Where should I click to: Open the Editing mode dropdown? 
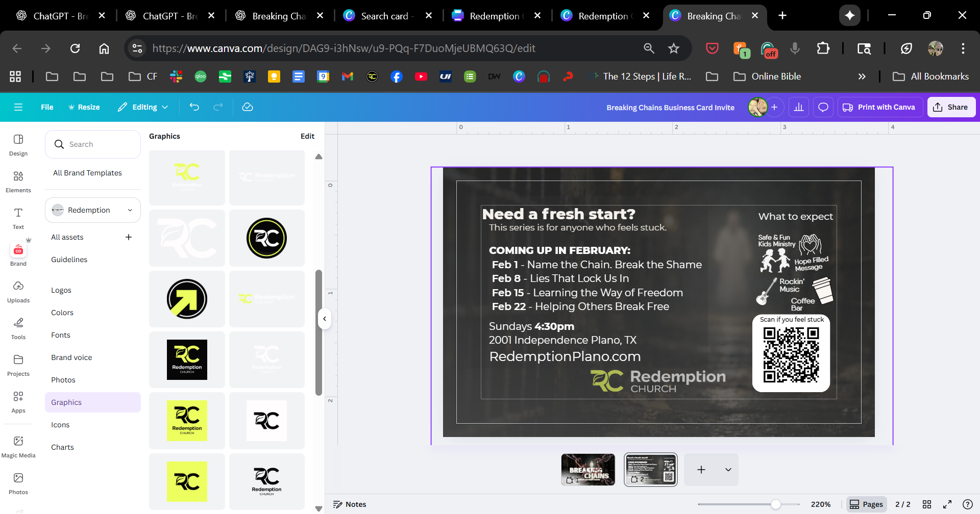[143, 107]
